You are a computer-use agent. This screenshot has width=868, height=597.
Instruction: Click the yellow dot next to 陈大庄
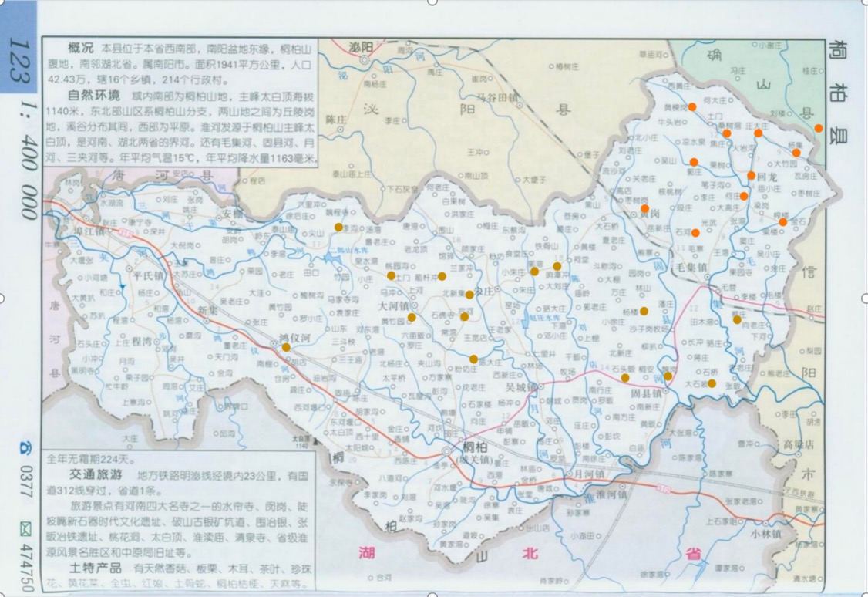coord(473,359)
